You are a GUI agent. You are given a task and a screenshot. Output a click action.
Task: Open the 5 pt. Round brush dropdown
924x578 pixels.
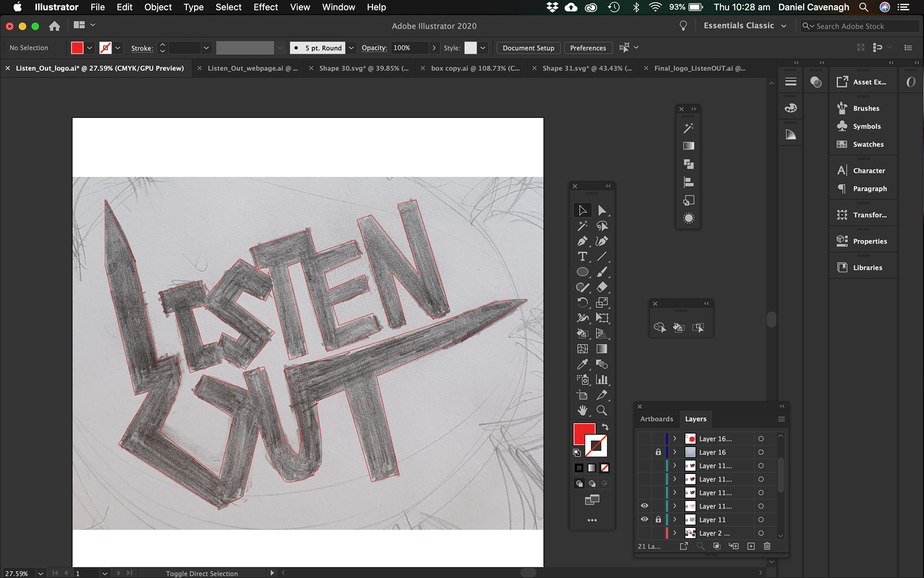click(351, 48)
